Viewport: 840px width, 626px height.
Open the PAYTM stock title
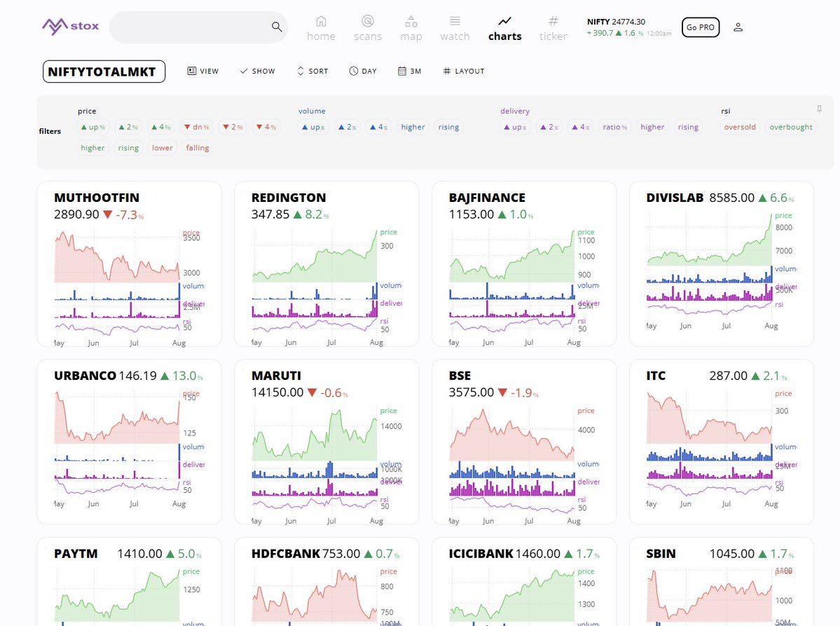76,554
